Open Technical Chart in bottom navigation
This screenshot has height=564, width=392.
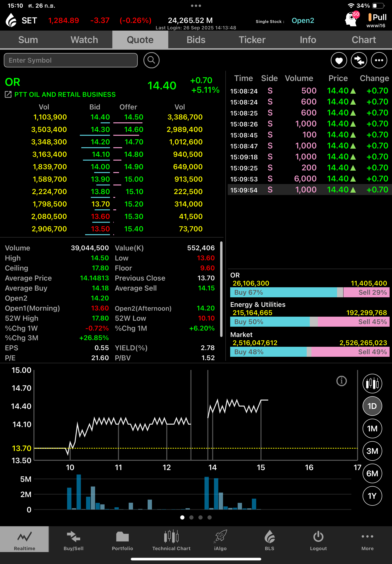pyautogui.click(x=171, y=539)
